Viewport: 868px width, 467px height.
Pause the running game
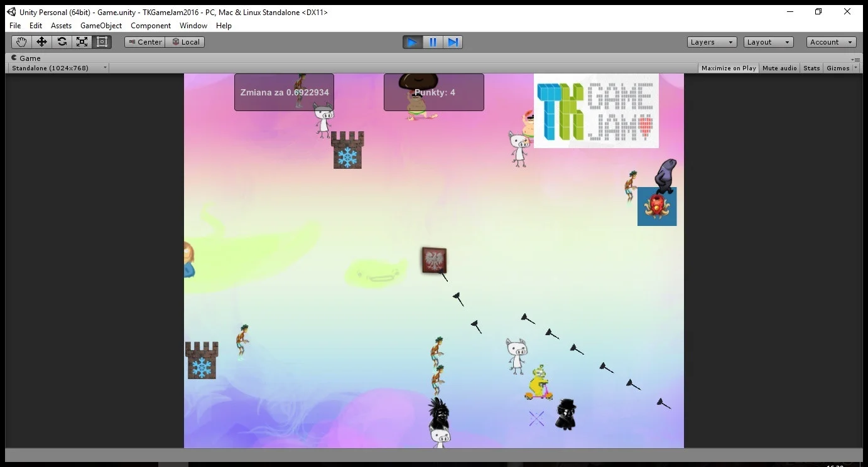433,42
